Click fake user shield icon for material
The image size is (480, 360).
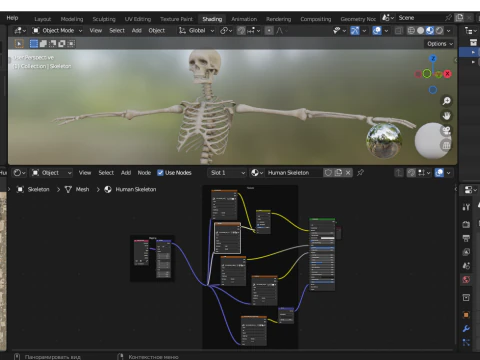[328, 173]
